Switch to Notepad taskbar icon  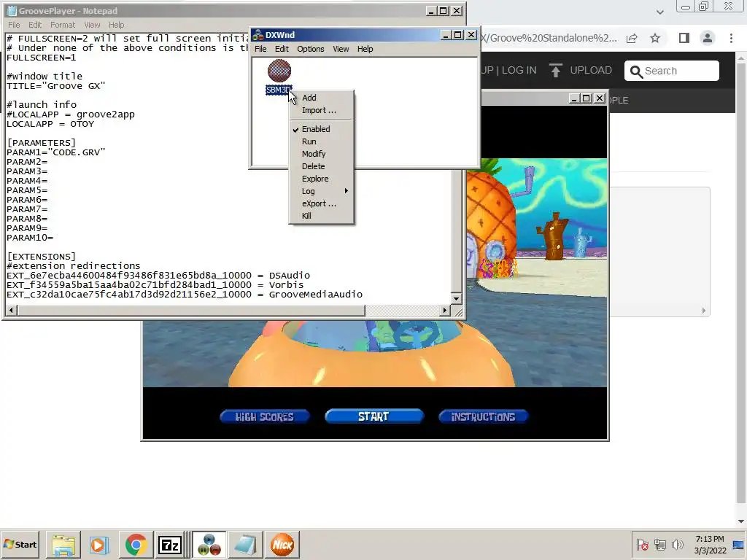pyautogui.click(x=245, y=544)
